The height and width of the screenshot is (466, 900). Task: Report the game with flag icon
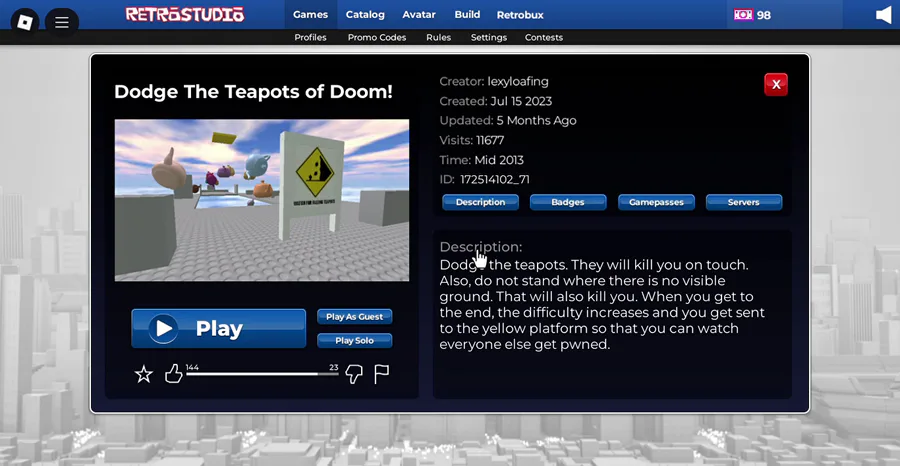pyautogui.click(x=382, y=374)
